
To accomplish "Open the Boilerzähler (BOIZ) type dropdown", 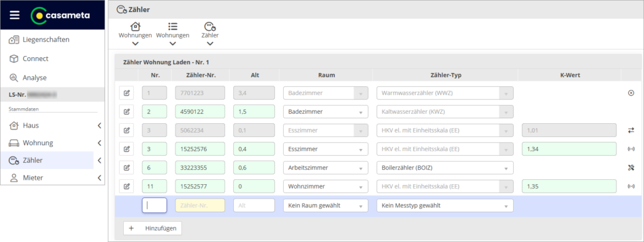I will click(x=445, y=167).
